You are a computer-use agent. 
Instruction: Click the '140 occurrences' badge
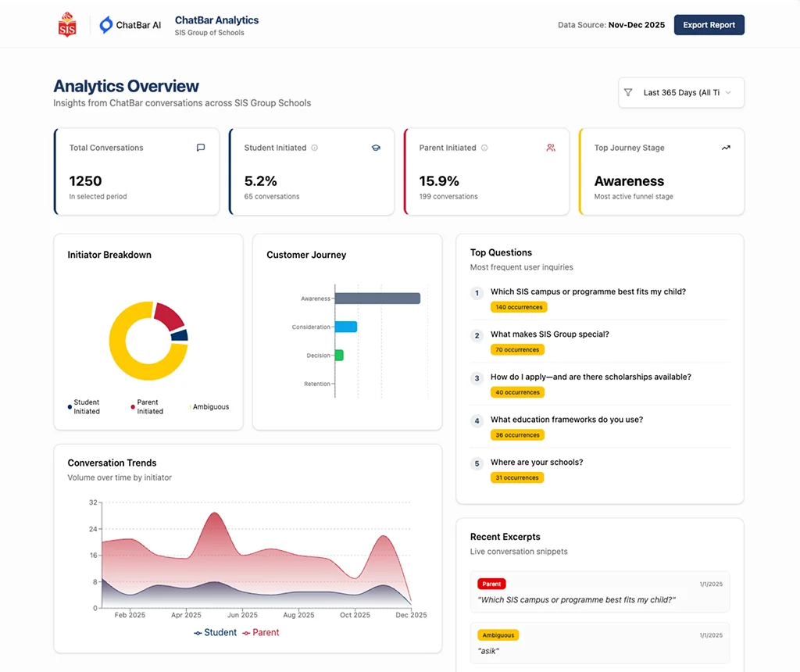pos(518,307)
